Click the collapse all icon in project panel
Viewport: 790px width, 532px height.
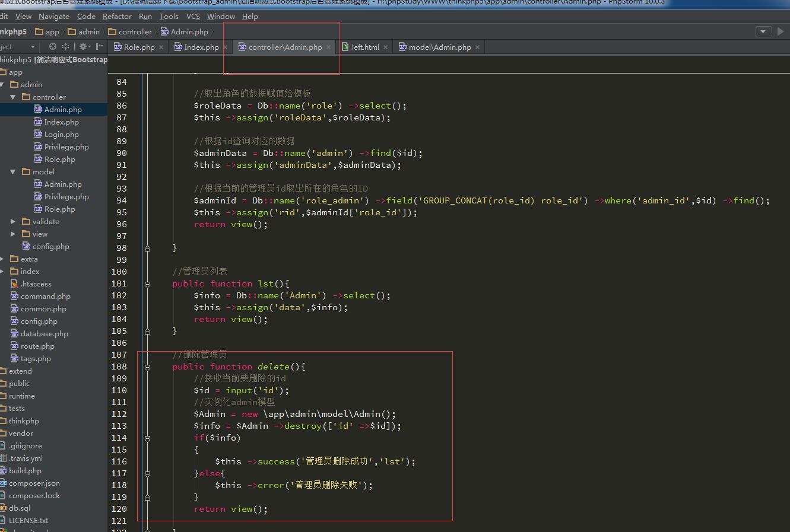[x=65, y=46]
